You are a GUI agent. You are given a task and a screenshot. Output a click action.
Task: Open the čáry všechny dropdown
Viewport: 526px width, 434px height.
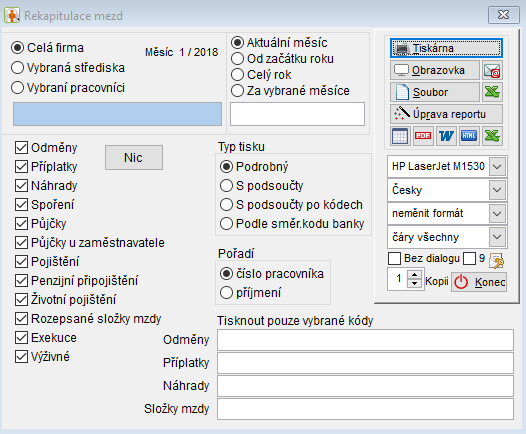[497, 237]
